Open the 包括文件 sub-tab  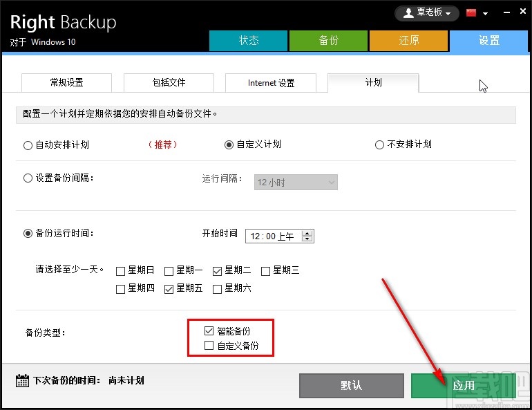tap(169, 82)
